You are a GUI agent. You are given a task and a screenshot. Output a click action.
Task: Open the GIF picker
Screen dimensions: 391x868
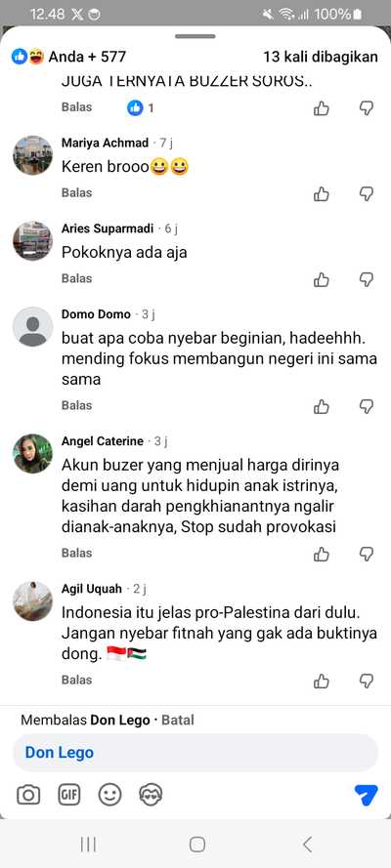pyautogui.click(x=69, y=796)
